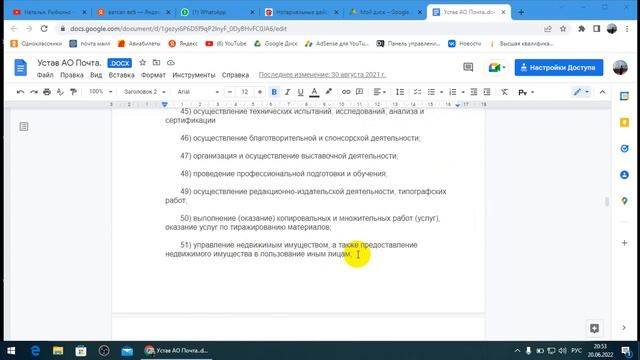
Task: Click the Explore button at bottom right
Action: [594, 328]
